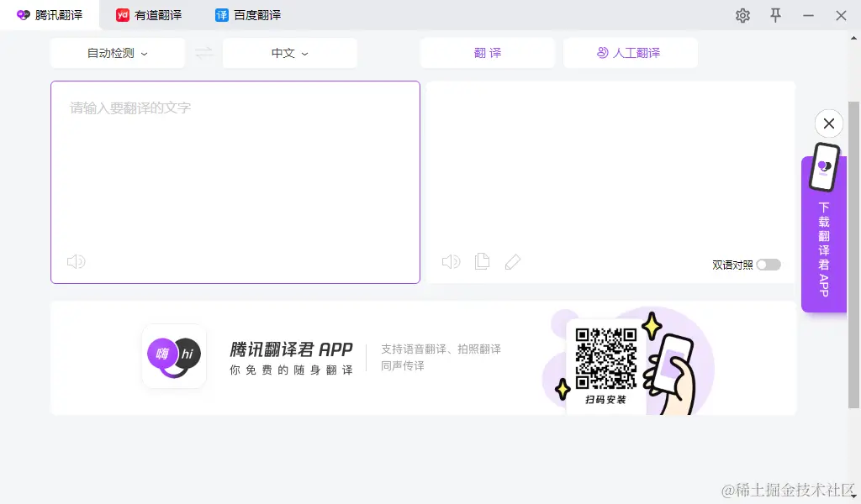Play translated text audio speaker icon
861x504 pixels.
(451, 261)
